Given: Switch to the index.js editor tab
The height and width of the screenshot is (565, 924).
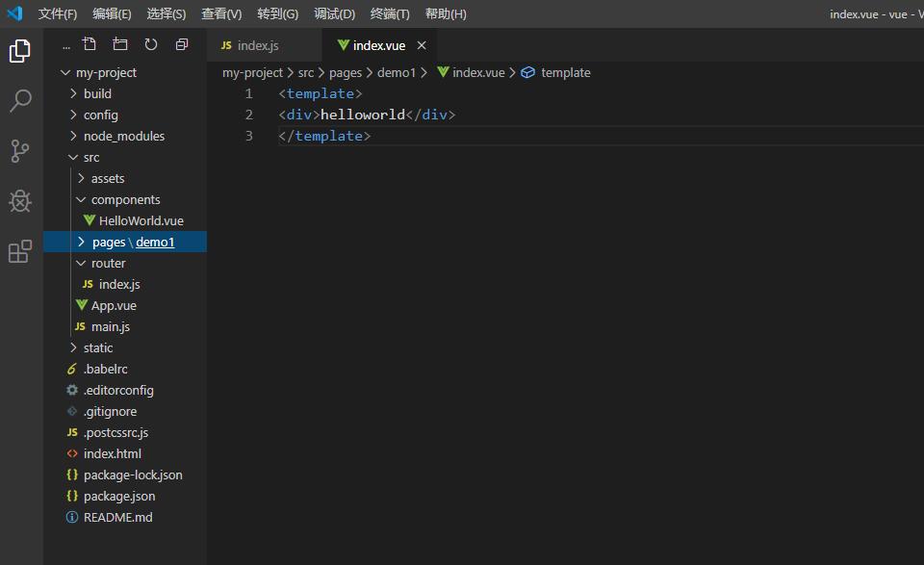Looking at the screenshot, I should pos(257,45).
